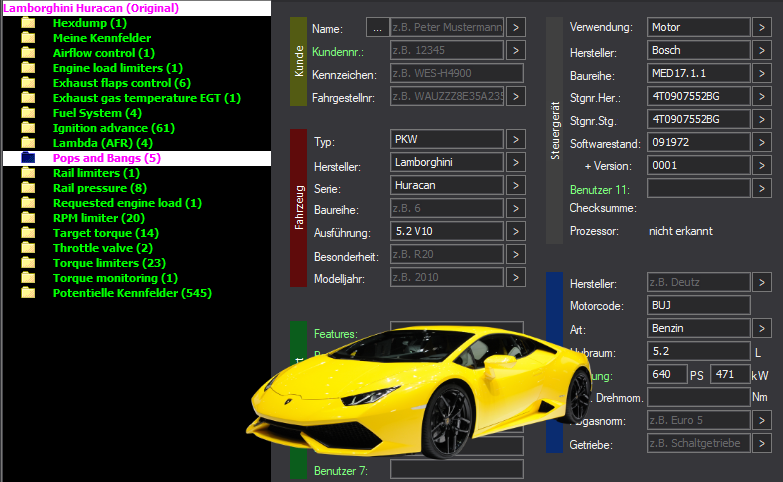The image size is (783, 482).
Task: Open arrow list beside Modelljahr field
Action: point(516,277)
